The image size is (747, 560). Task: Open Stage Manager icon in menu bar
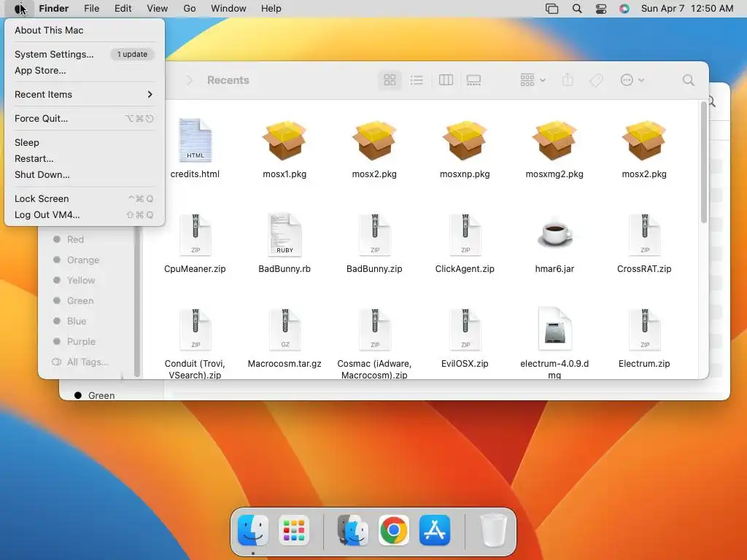[x=551, y=9]
